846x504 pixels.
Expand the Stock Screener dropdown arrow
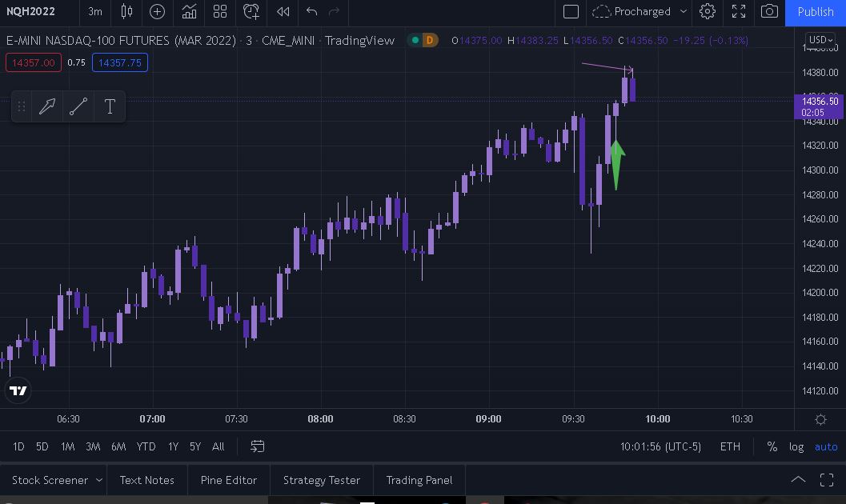click(x=99, y=480)
